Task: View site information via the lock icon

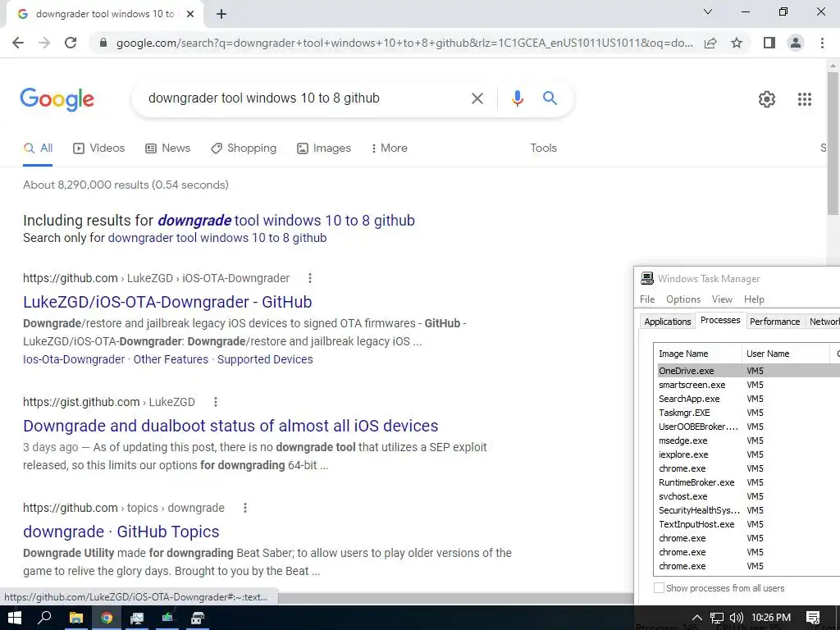Action: pos(103,43)
